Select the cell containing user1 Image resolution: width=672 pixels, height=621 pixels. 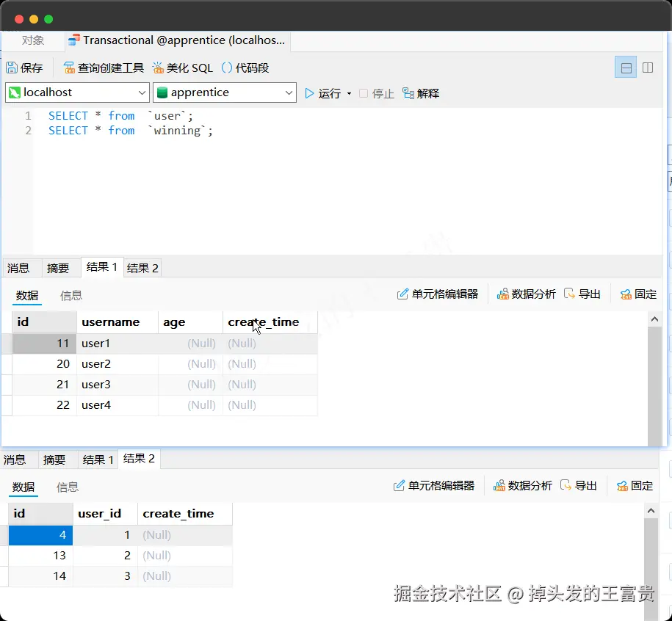click(x=118, y=344)
